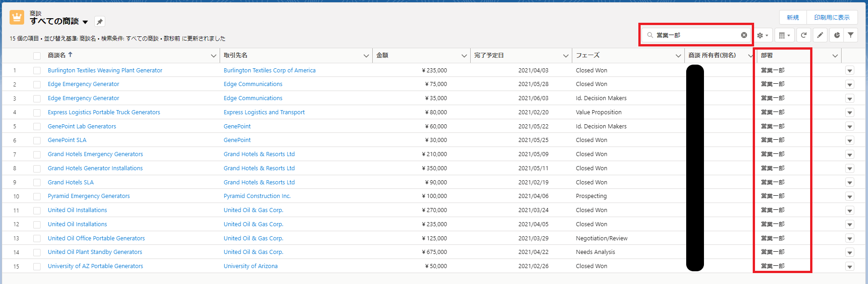868x284 pixels.
Task: Open 部署 column options chevron
Action: (835, 56)
